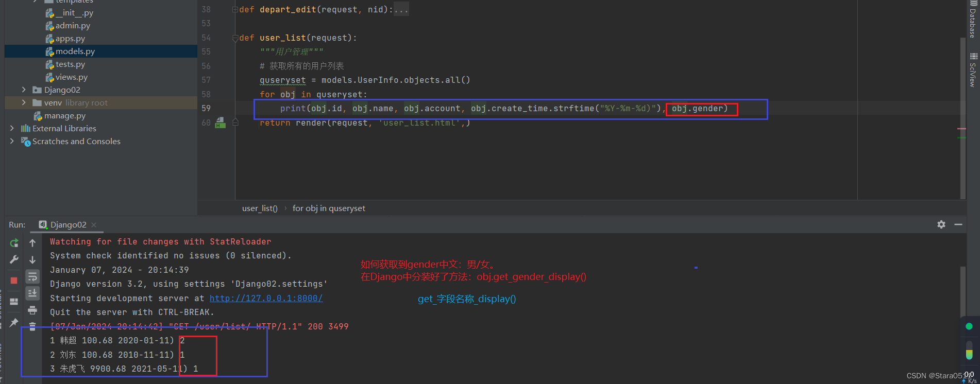Click console line 'Watching for file changes'
Viewport: 980px width, 384px height.
[x=160, y=242]
